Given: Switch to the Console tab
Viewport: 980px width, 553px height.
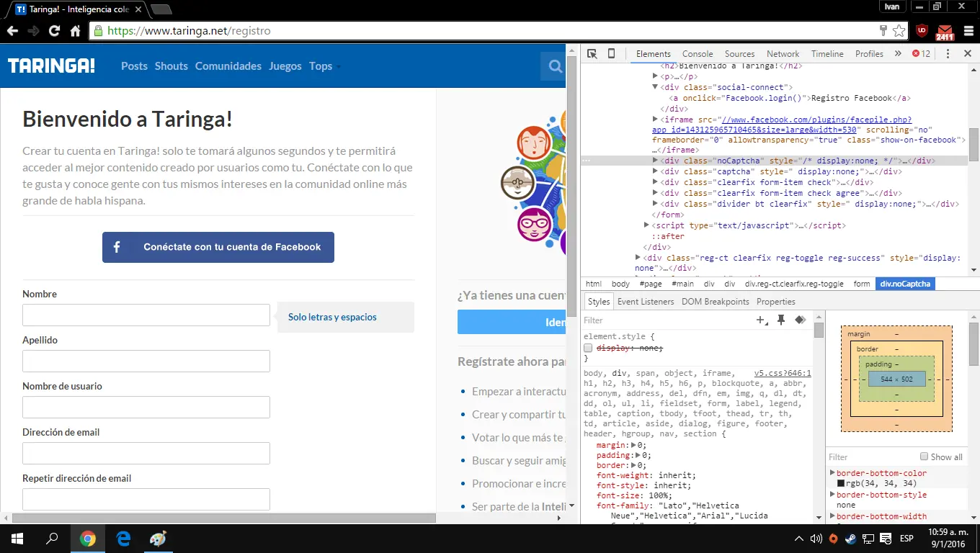Looking at the screenshot, I should click(x=698, y=54).
